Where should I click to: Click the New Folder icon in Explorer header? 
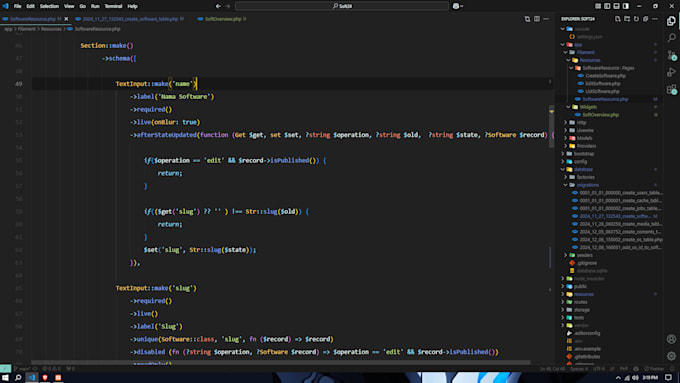[627, 19]
